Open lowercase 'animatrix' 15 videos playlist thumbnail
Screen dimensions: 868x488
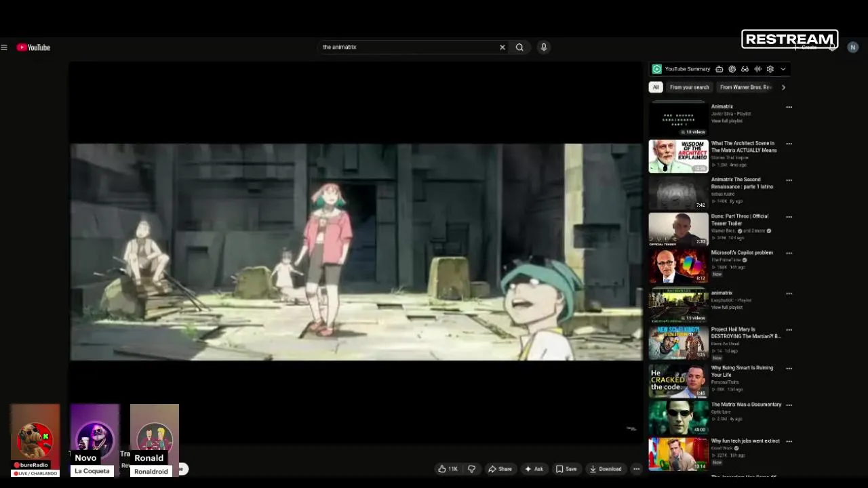679,304
